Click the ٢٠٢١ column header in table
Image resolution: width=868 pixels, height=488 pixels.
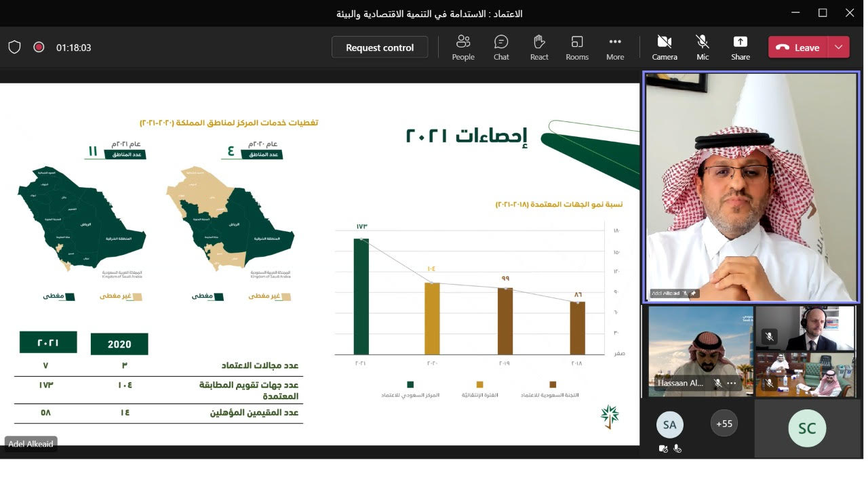click(x=48, y=342)
